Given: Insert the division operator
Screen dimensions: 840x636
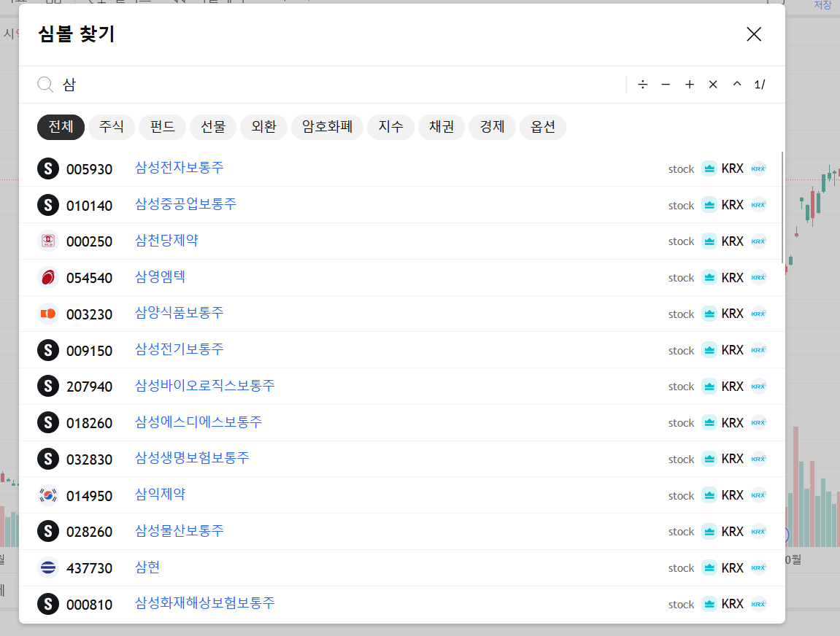Looking at the screenshot, I should 642,85.
